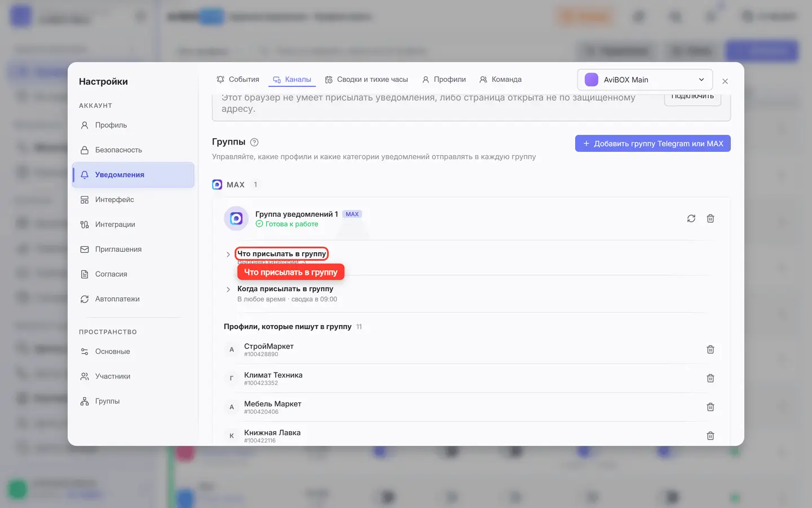Click the СтройМаркет profile letter avatar
The image size is (812, 508).
click(x=231, y=349)
